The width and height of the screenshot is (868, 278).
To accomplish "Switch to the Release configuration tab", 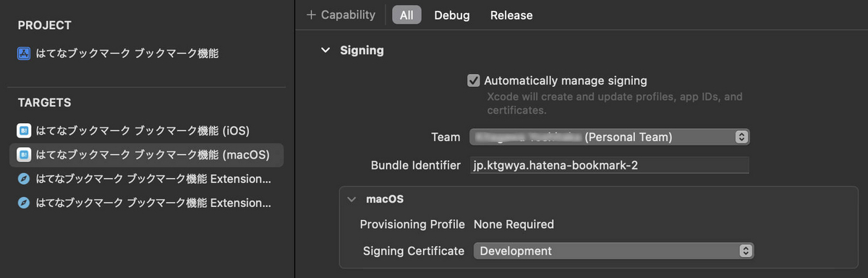I will tap(511, 15).
